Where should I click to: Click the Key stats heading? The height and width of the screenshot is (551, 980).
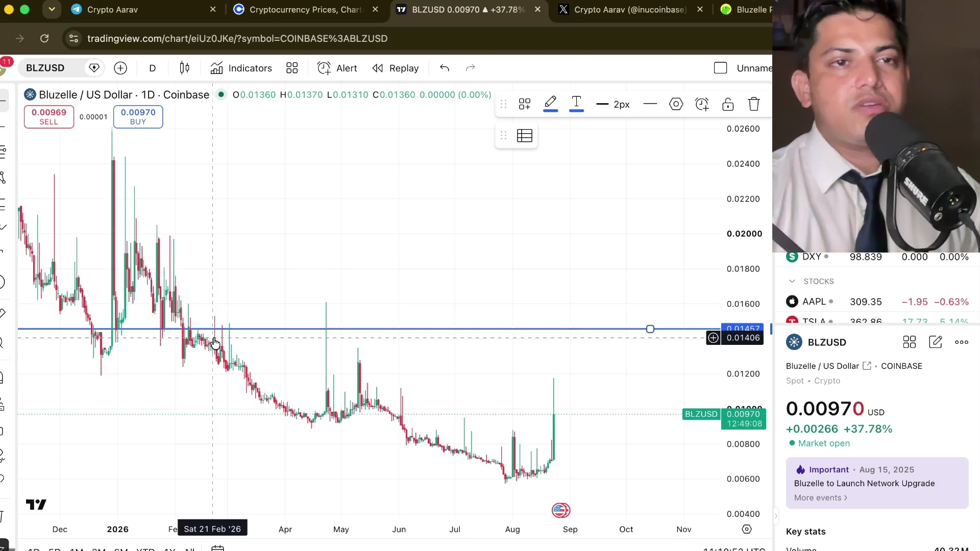[x=805, y=532]
